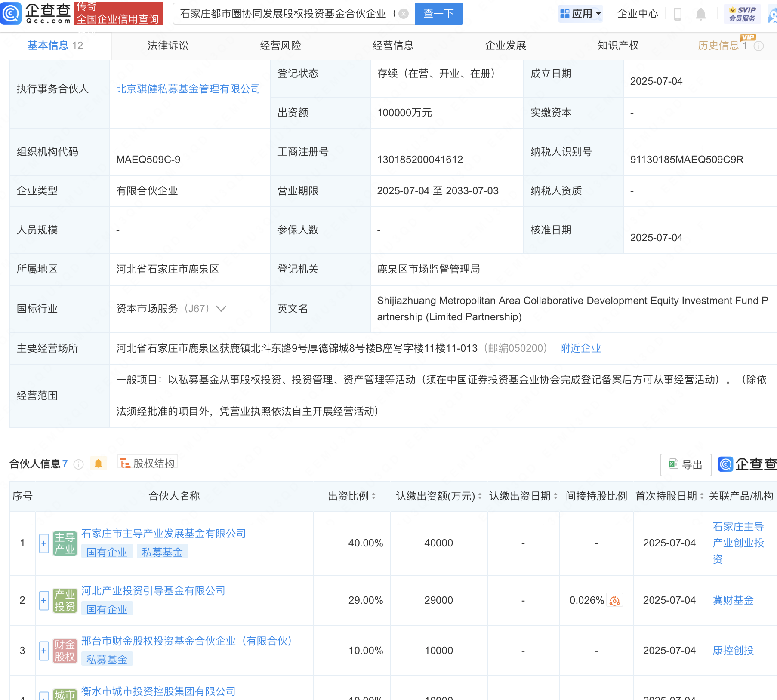Open 石家庄市主导产业发展基金有限公司 link
Screen dimensions: 777x700
click(163, 534)
